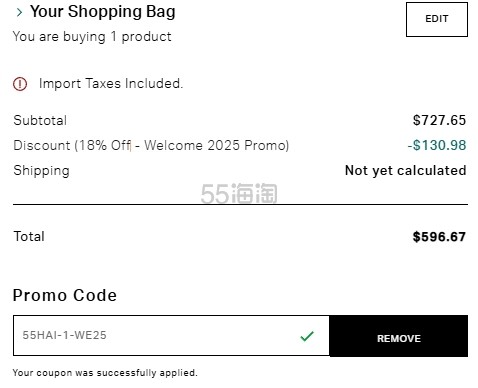Expand the Your Shopping Bag chevron
The image size is (478, 388).
click(19, 12)
